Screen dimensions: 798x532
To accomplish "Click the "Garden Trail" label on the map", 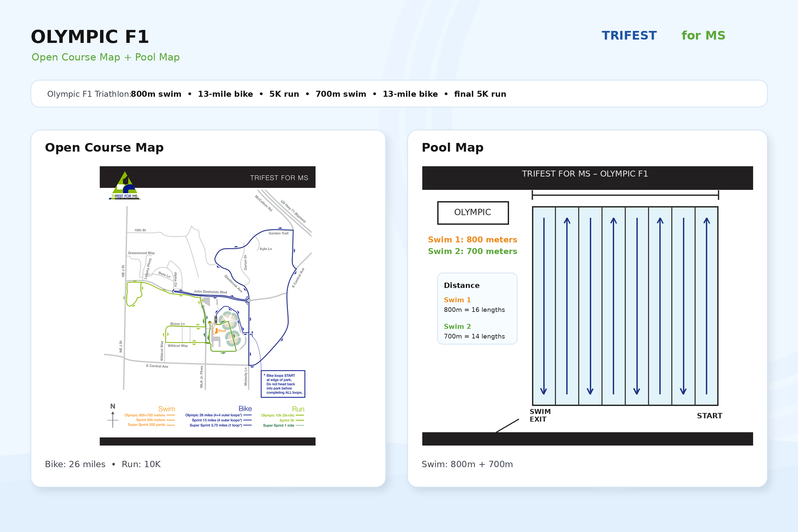I will tap(279, 233).
